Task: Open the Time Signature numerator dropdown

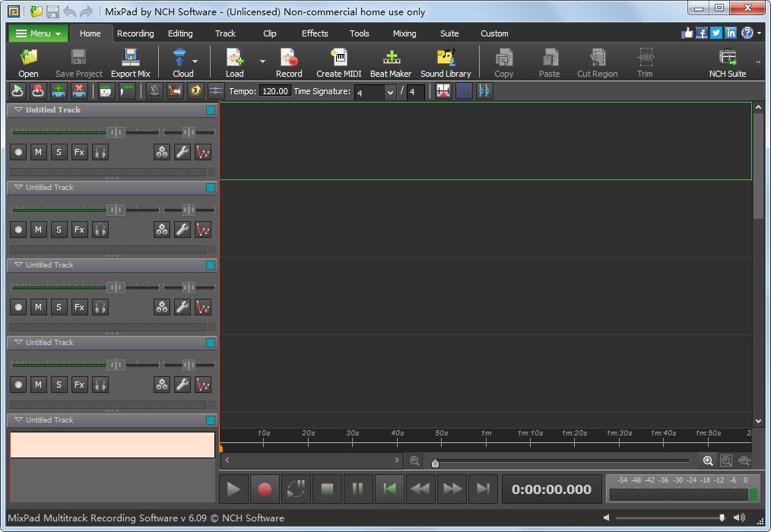Action: pyautogui.click(x=390, y=92)
